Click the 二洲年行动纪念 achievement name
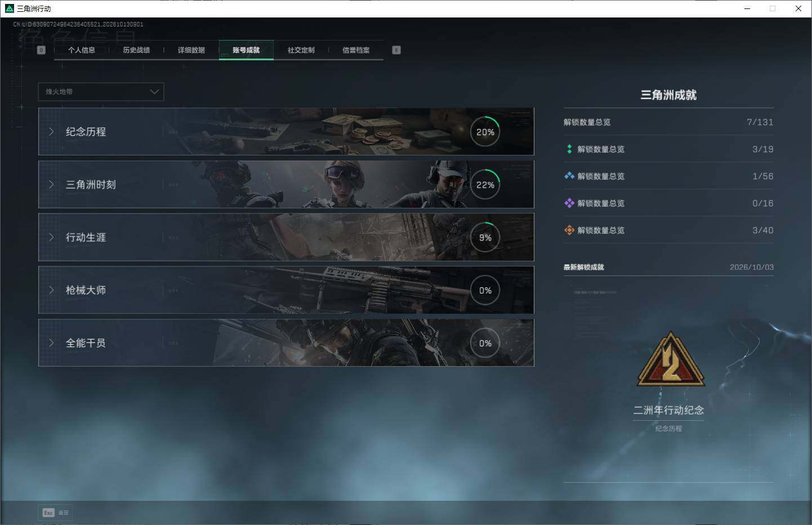Viewport: 812px width, 525px height. (x=668, y=411)
